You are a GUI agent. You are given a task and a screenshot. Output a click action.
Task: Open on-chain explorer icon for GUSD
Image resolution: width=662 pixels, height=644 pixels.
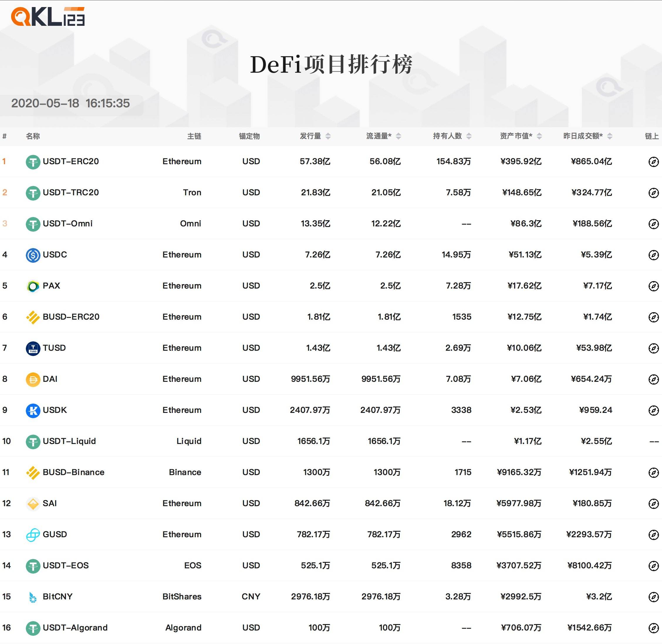click(653, 535)
